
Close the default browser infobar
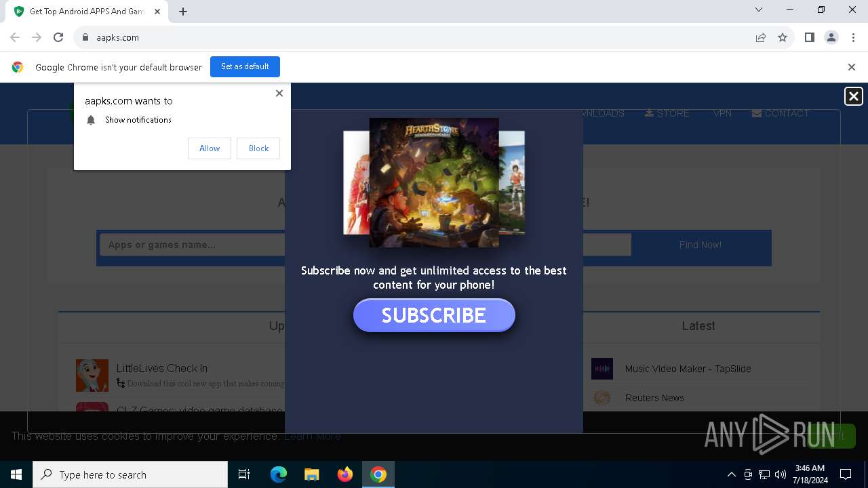tap(852, 67)
